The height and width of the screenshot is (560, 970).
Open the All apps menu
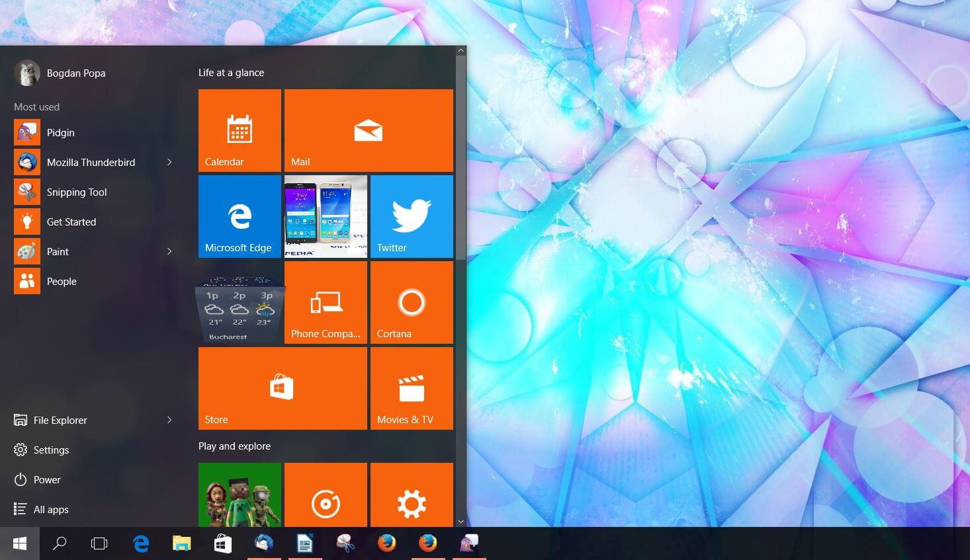(50, 509)
